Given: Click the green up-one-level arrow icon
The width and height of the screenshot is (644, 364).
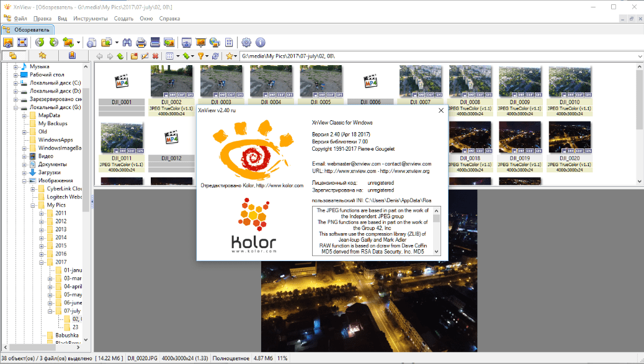Looking at the screenshot, I should (x=120, y=56).
